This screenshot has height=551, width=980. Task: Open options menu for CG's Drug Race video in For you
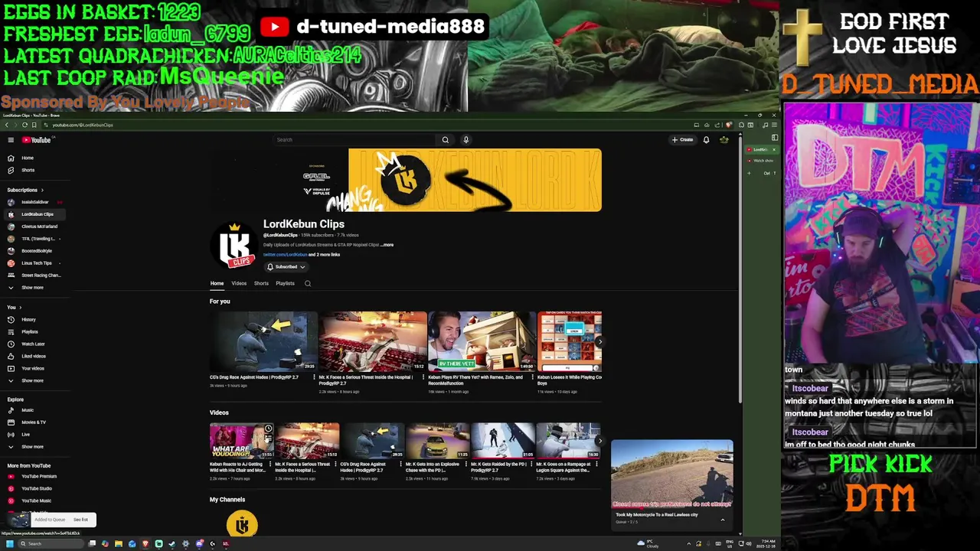313,377
